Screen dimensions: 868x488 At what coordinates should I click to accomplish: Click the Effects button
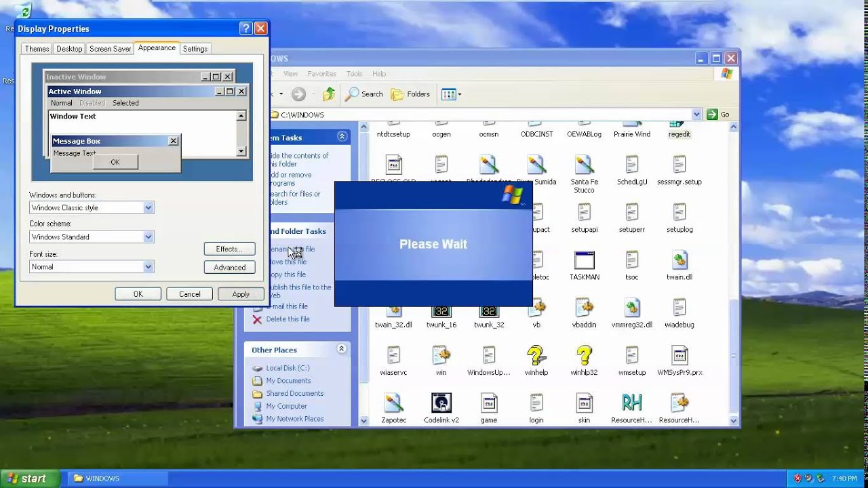(x=229, y=249)
